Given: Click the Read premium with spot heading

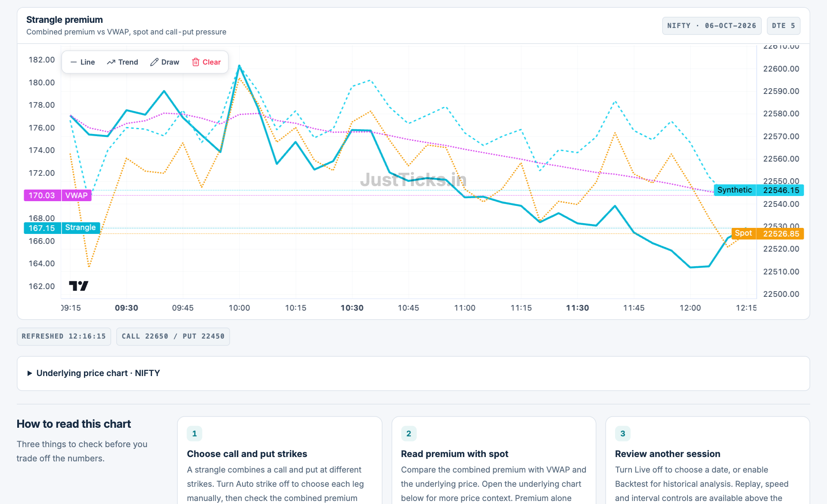Looking at the screenshot, I should click(454, 454).
